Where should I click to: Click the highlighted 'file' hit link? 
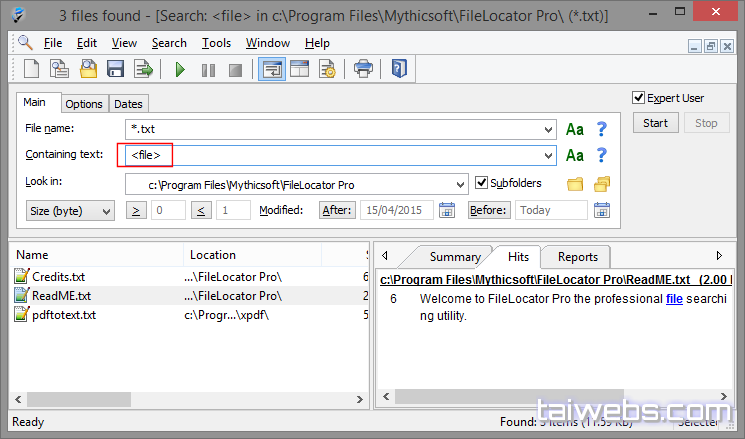point(674,299)
